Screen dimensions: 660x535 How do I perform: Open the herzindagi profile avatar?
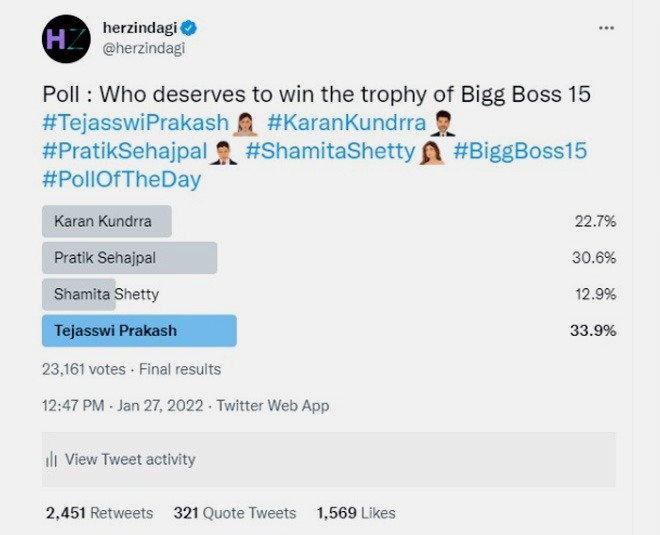point(67,39)
